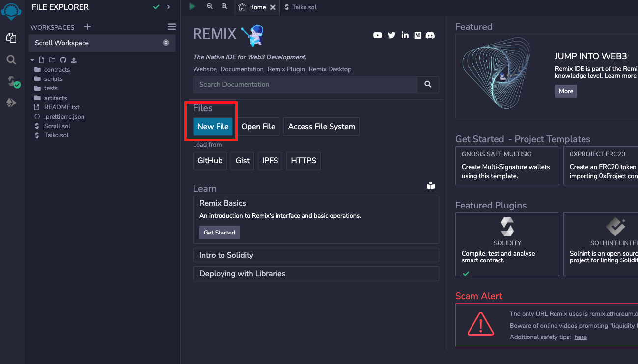638x364 pixels.
Task: Open the File Explorer sidebar icon
Action: 11,38
